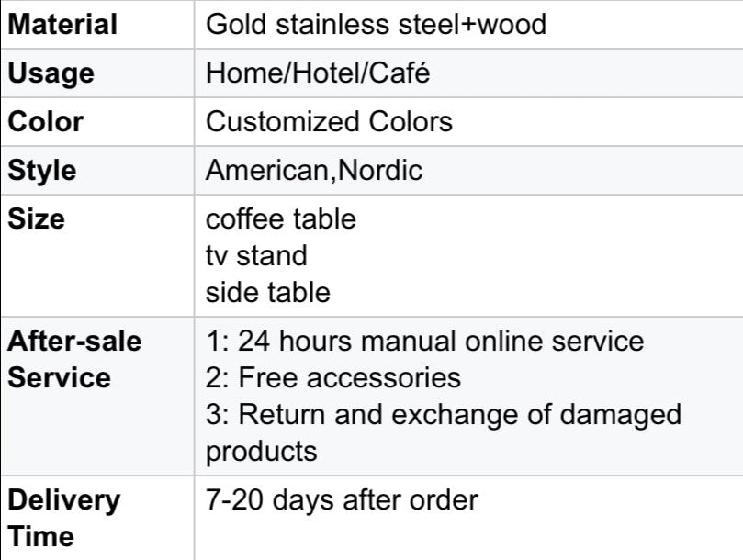The height and width of the screenshot is (560, 743).
Task: Click the Delivery Time label
Action: click(64, 519)
